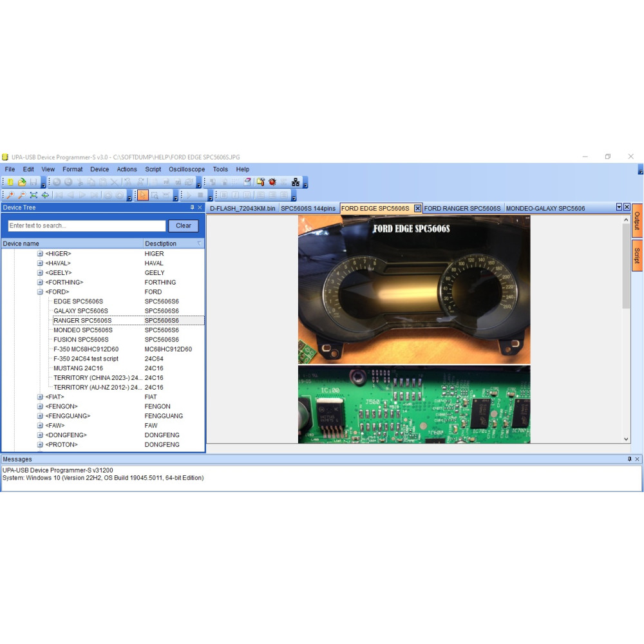The image size is (644, 644).
Task: Click the Cut scissors icon
Action: 80,182
